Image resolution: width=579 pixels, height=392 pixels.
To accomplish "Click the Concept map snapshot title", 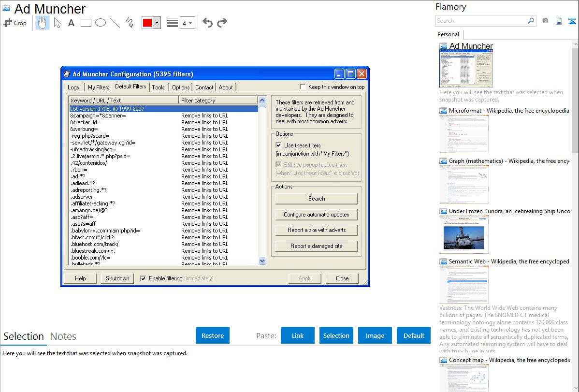I will click(509, 360).
